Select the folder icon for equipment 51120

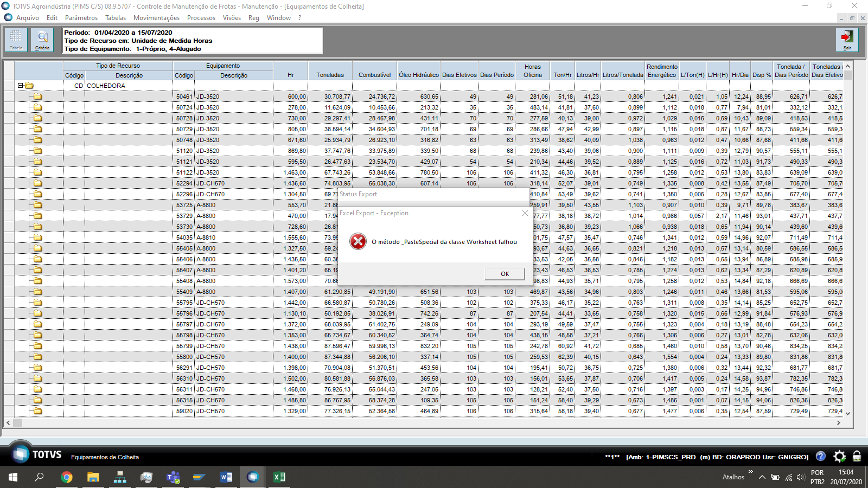38,151
